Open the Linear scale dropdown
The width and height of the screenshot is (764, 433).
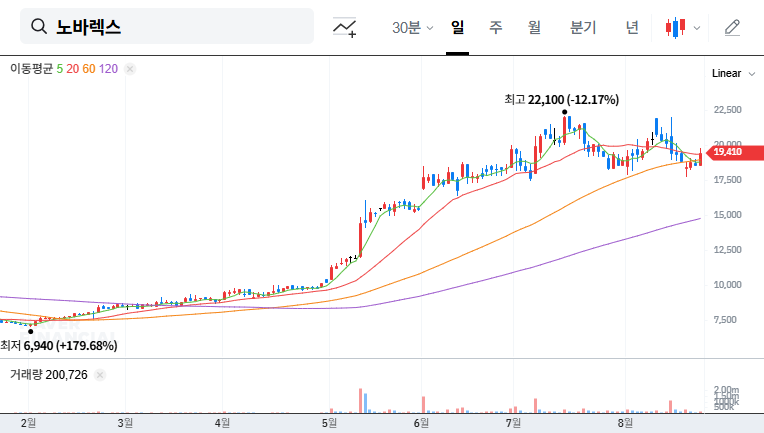733,74
